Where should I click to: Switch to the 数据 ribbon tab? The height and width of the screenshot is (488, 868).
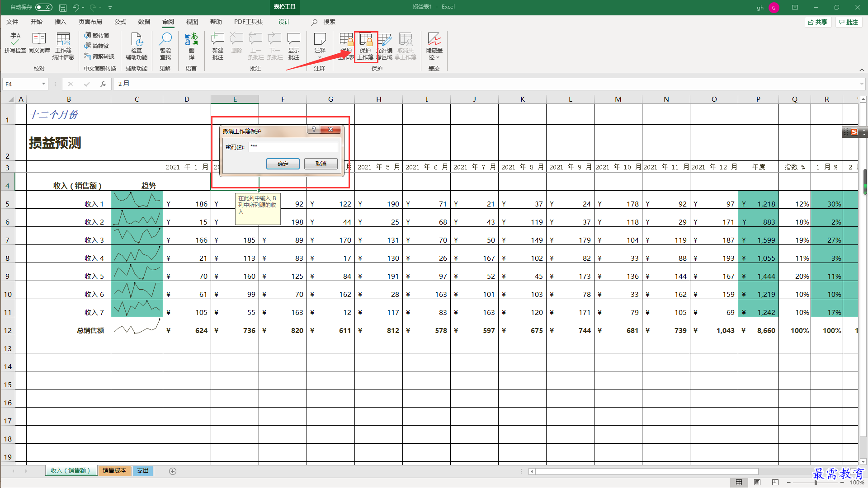pyautogui.click(x=144, y=22)
